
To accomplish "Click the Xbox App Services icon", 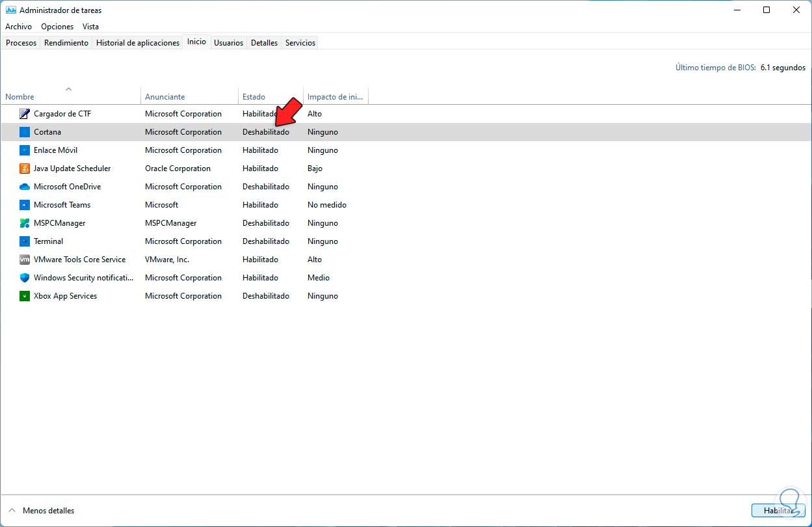I will [25, 296].
